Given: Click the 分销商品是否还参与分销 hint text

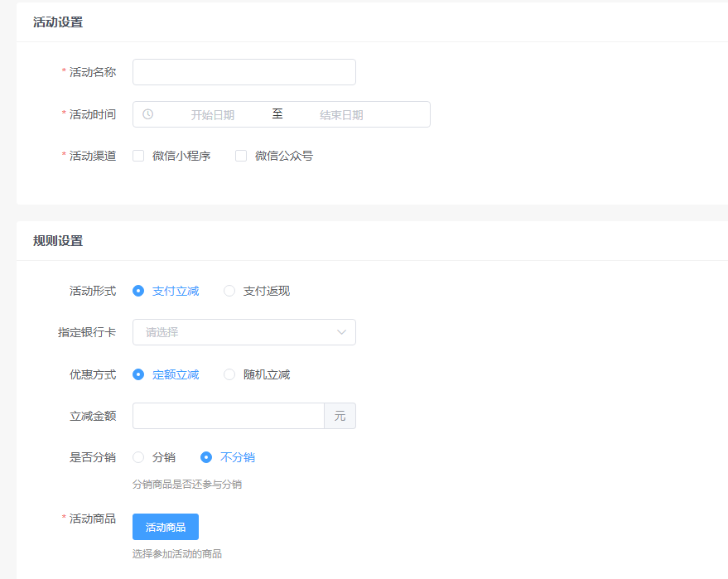Looking at the screenshot, I should coord(187,485).
